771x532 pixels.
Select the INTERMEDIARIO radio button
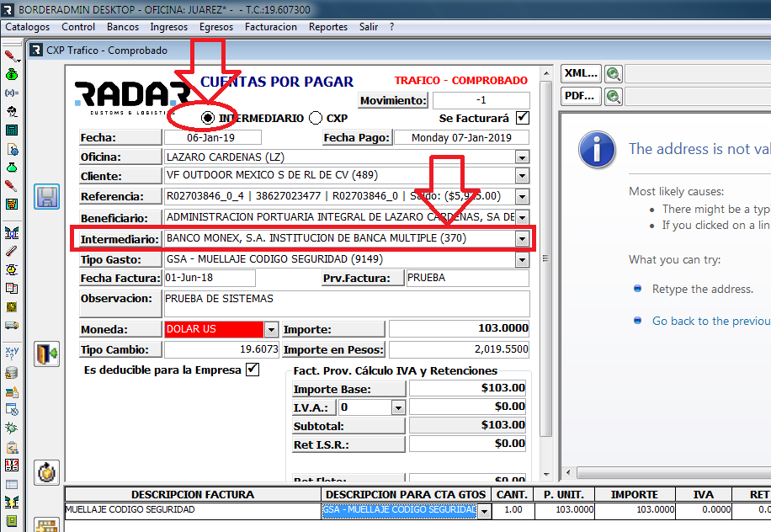pos(208,118)
